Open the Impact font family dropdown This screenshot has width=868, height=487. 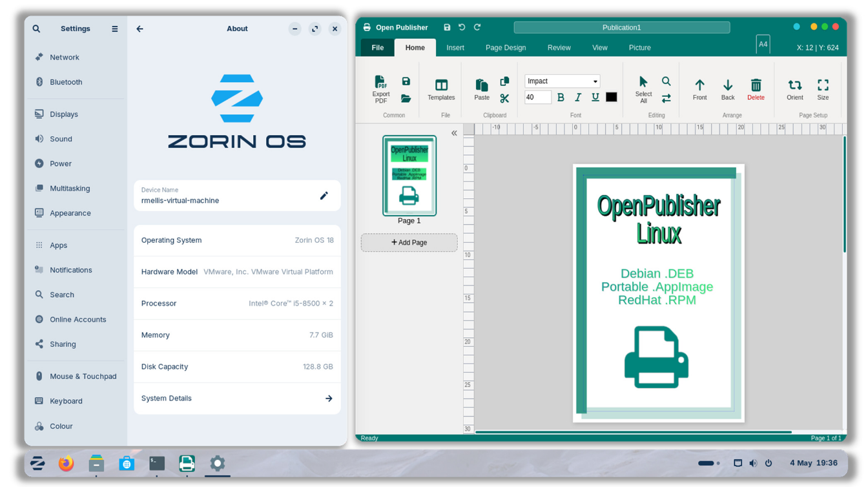click(563, 81)
